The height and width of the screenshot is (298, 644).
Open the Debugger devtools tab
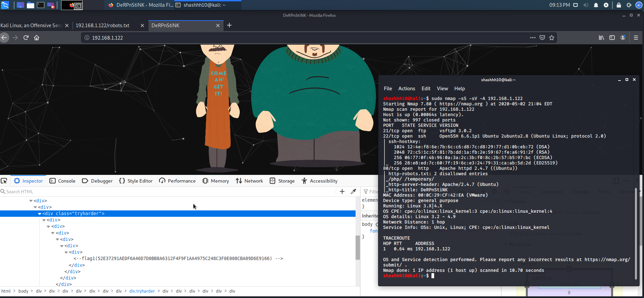[97, 181]
